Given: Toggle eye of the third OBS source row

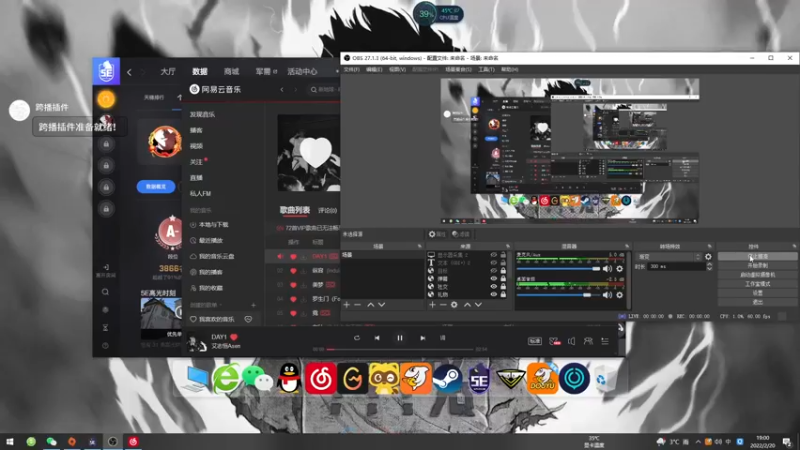Looking at the screenshot, I should pos(493,270).
